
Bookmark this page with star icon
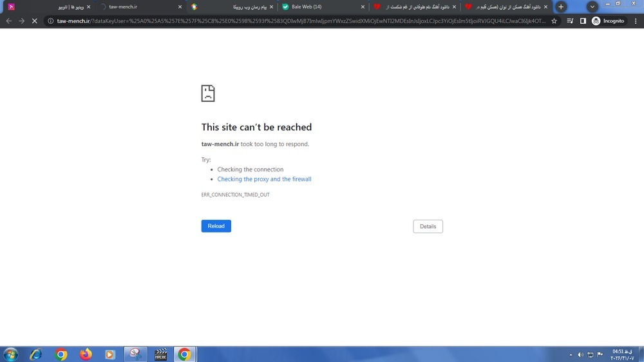click(x=554, y=21)
